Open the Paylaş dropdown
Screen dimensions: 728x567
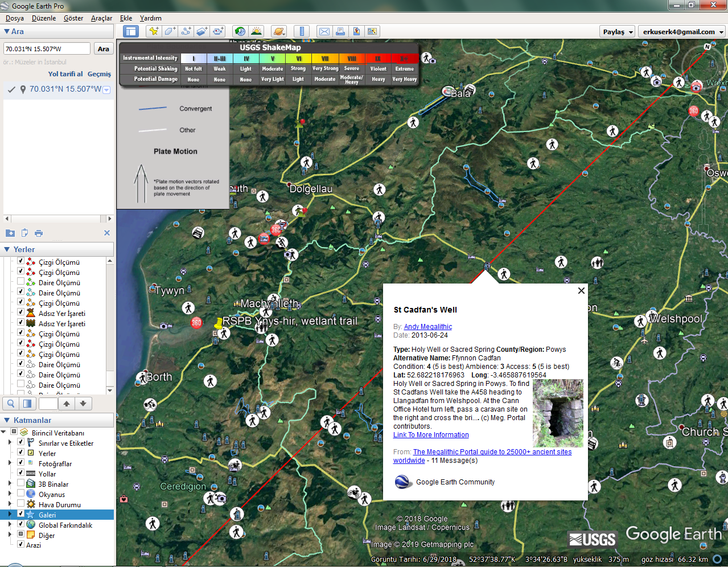tap(617, 32)
